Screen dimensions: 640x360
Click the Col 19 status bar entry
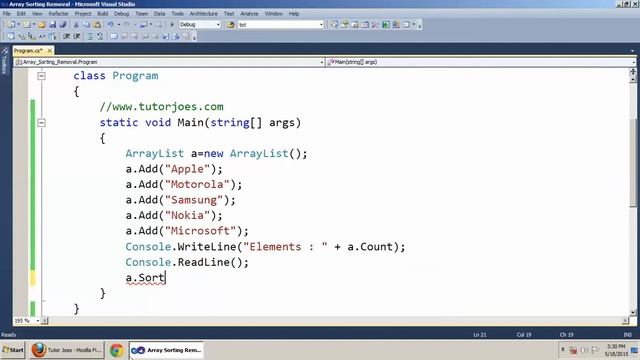pos(524,335)
